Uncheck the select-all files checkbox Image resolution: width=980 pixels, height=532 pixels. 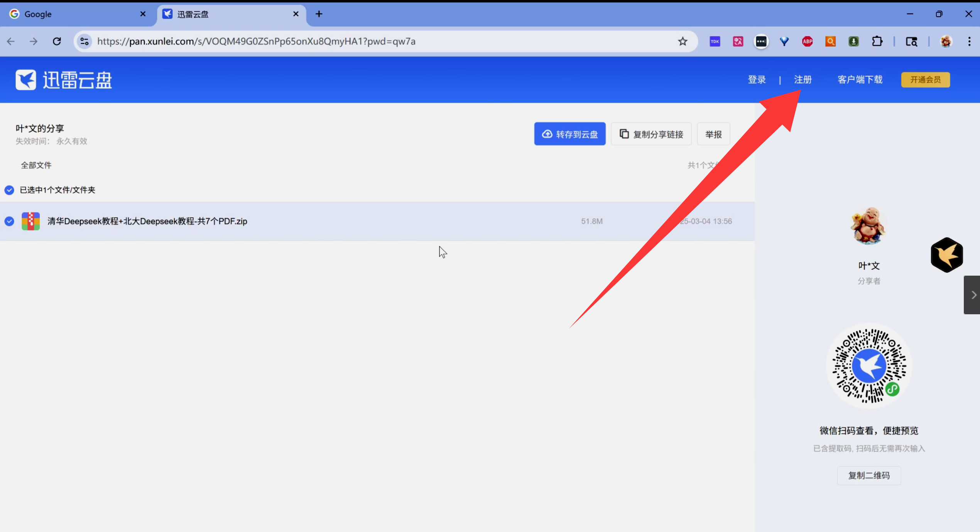[9, 190]
